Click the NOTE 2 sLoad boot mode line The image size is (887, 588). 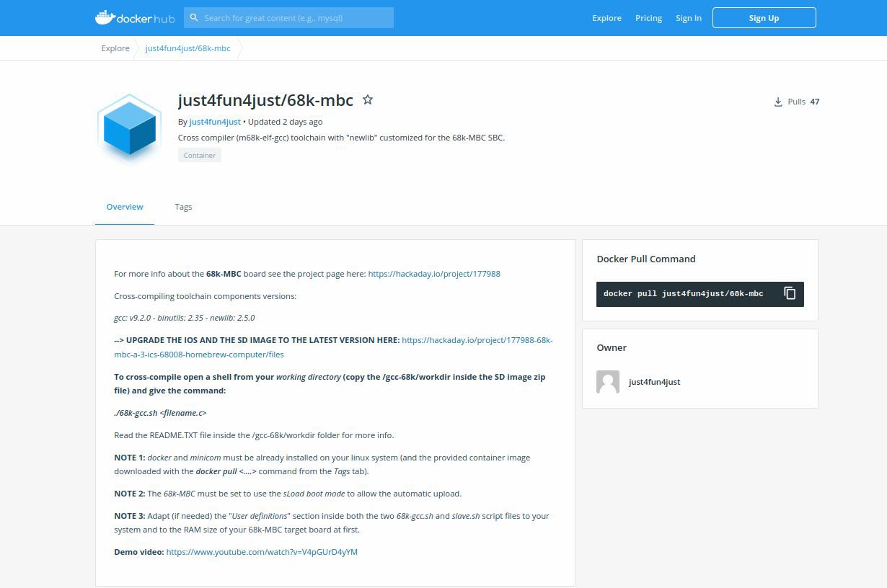tap(288, 494)
